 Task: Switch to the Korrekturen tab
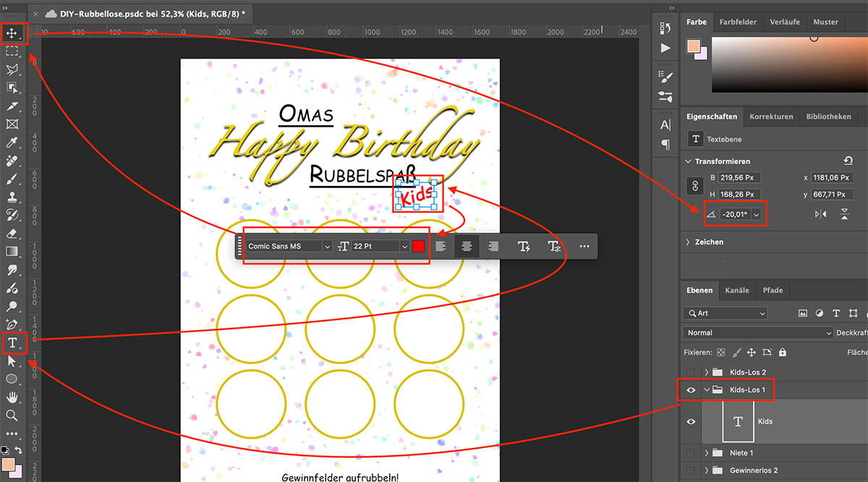click(x=771, y=117)
